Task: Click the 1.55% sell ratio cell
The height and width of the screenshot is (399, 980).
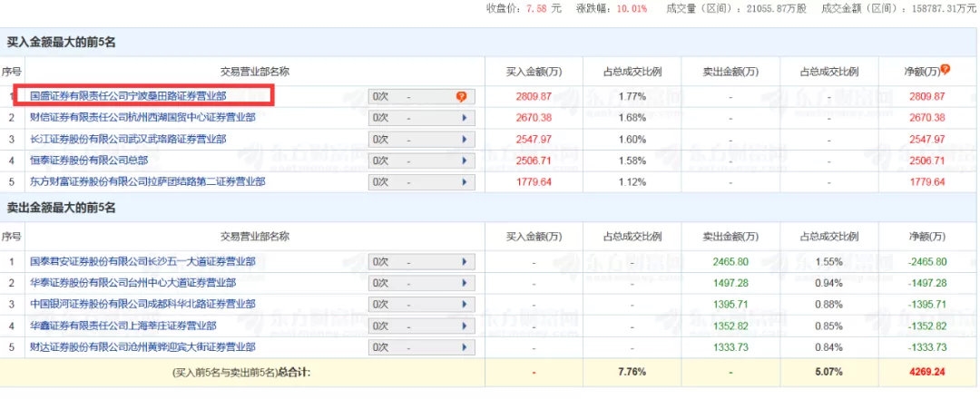Action: tap(828, 262)
